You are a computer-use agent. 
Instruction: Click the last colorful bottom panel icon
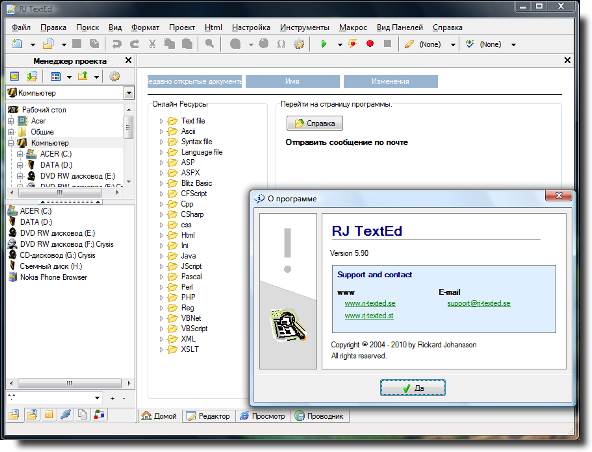tap(99, 415)
